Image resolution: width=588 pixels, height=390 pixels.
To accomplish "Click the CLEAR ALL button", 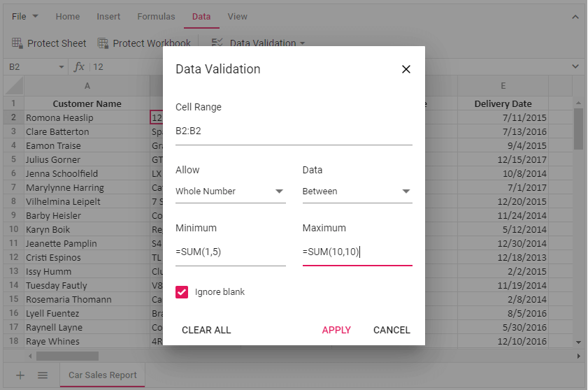I will tap(206, 330).
